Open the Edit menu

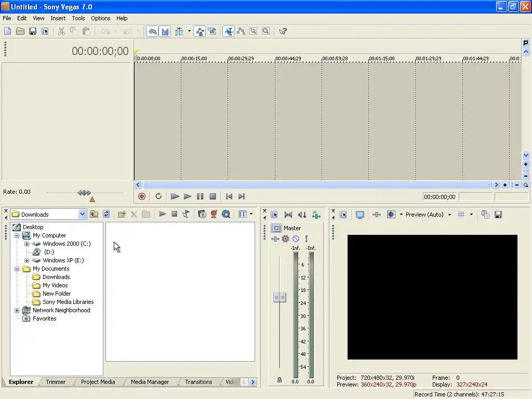(22, 18)
